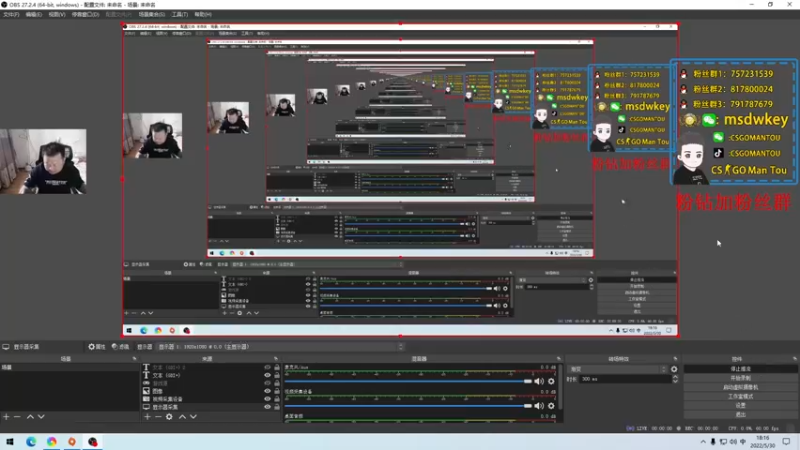This screenshot has height=450, width=800.
Task: Open the display selection dropdown 1920x1080
Action: (x=280, y=346)
